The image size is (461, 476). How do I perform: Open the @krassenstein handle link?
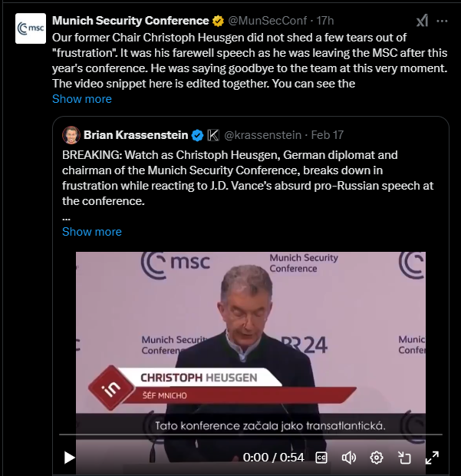261,135
